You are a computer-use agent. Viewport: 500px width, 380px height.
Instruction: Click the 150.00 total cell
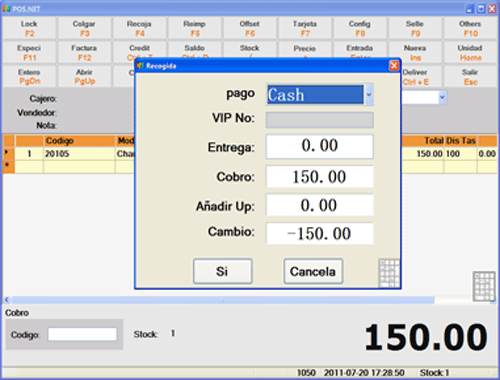(x=423, y=154)
